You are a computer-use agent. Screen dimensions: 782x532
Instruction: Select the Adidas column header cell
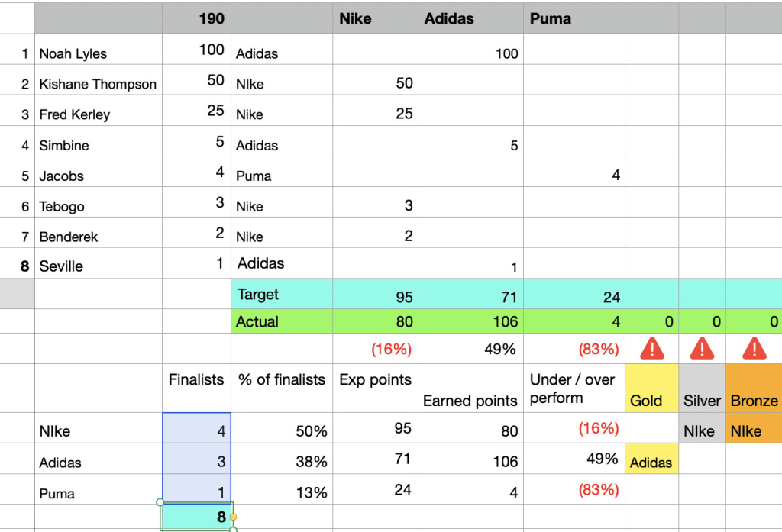tap(470, 18)
